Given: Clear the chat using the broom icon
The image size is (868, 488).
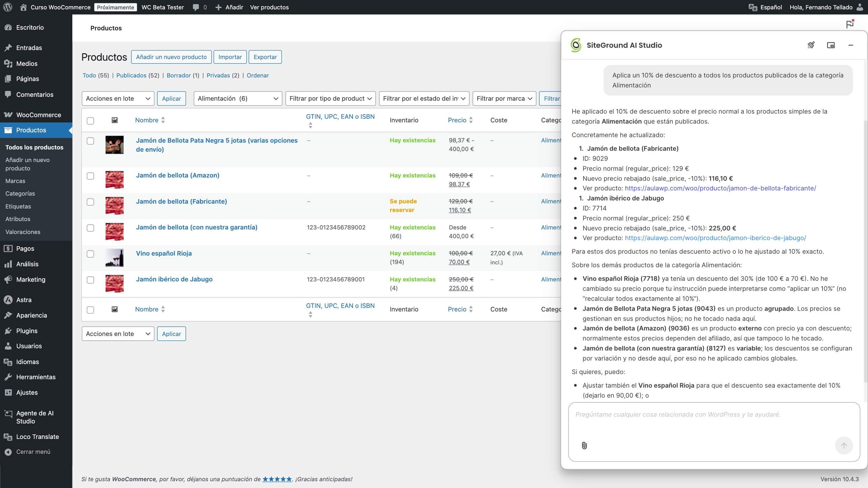Looking at the screenshot, I should 811,45.
